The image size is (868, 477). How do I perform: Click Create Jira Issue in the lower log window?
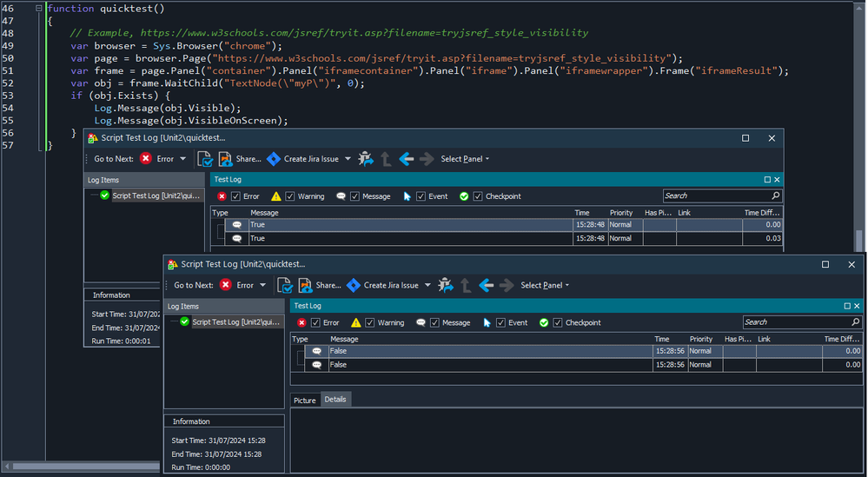click(x=390, y=285)
